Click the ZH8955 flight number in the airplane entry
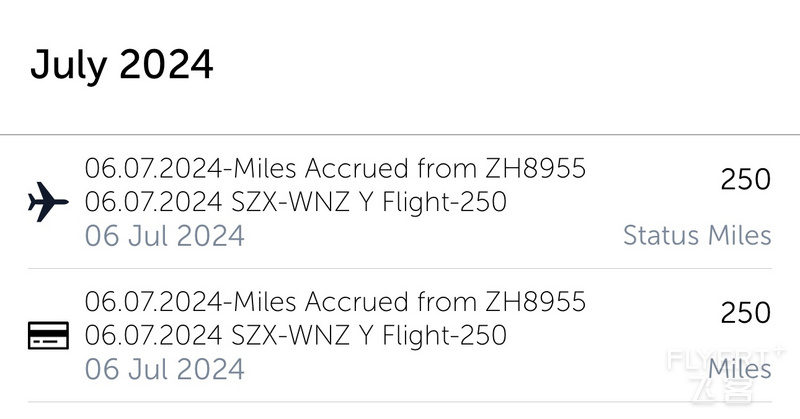The height and width of the screenshot is (419, 800). (535, 168)
